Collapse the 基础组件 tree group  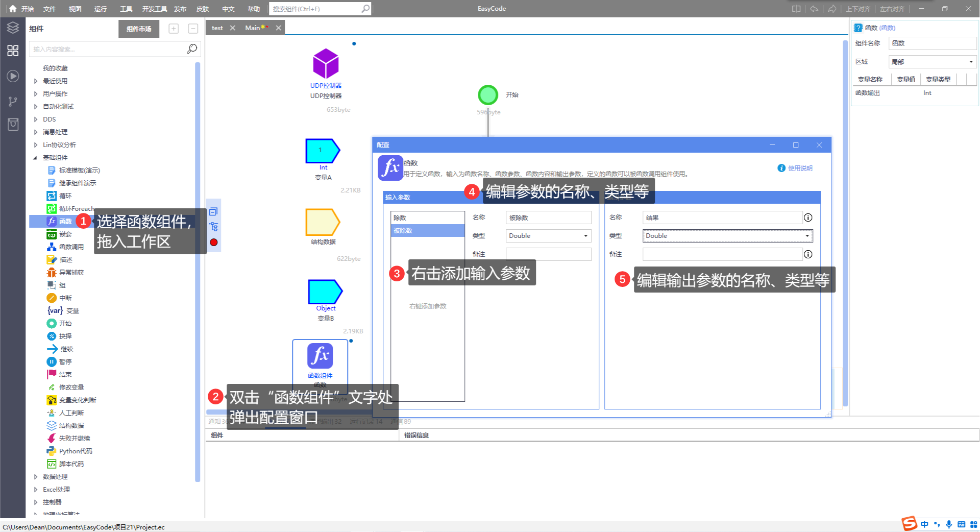pyautogui.click(x=35, y=157)
